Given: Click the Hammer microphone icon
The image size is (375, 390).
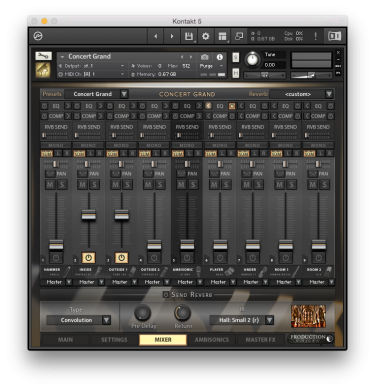Looking at the screenshot, I should tap(66, 272).
